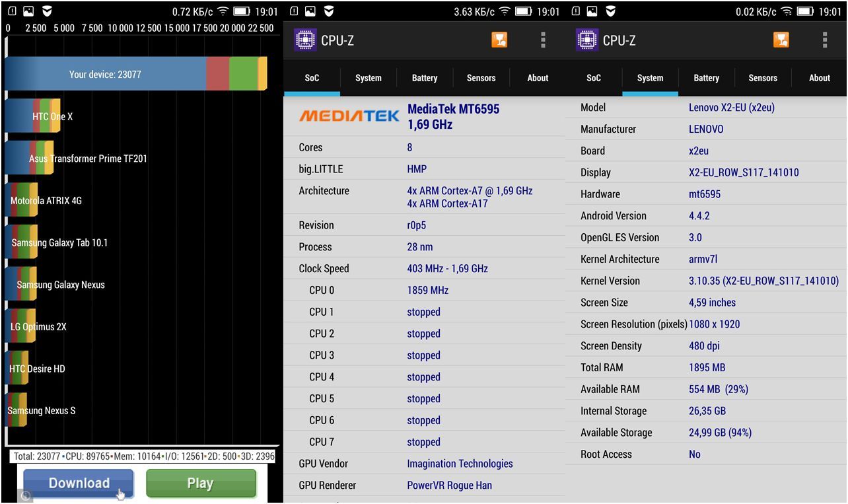This screenshot has width=848, height=504.
Task: Click the Total score summary line
Action: (x=143, y=456)
